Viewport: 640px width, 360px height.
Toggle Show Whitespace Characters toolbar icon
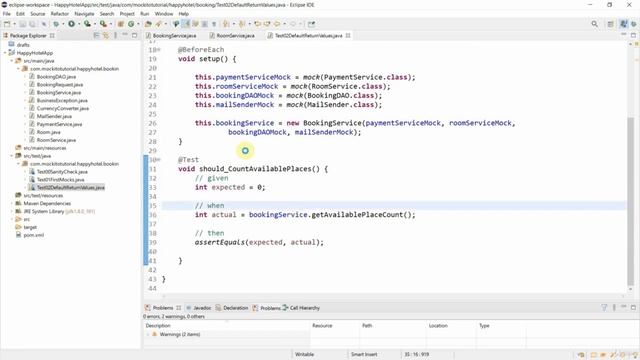[214, 24]
